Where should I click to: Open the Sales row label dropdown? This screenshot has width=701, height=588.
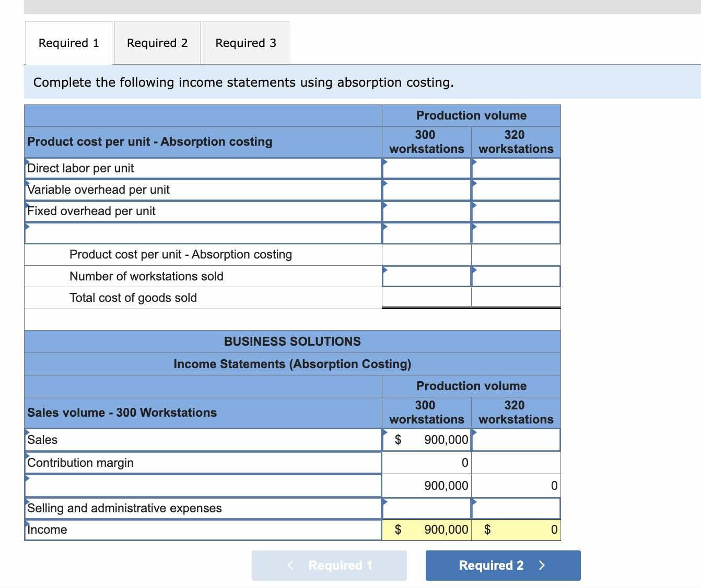pyautogui.click(x=203, y=440)
